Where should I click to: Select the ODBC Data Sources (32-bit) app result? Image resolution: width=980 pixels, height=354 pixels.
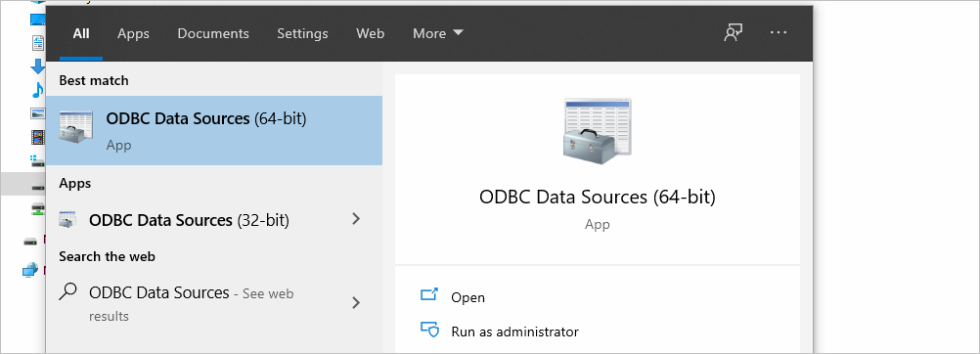(214, 220)
